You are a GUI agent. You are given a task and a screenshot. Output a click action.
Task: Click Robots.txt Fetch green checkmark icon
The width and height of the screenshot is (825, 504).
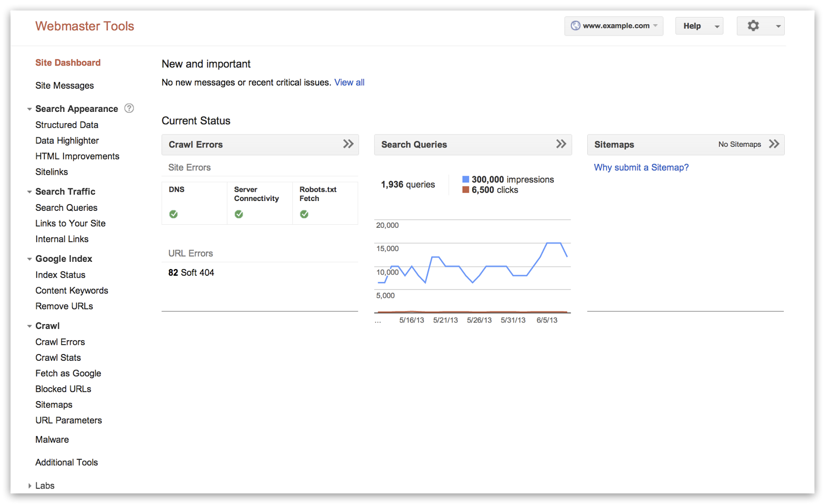tap(304, 214)
